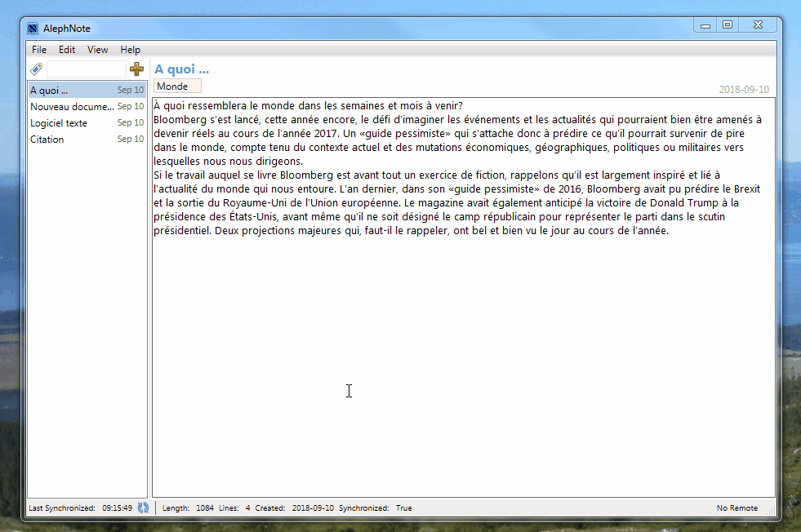Select the 'Logiciel texte' note

coord(87,123)
